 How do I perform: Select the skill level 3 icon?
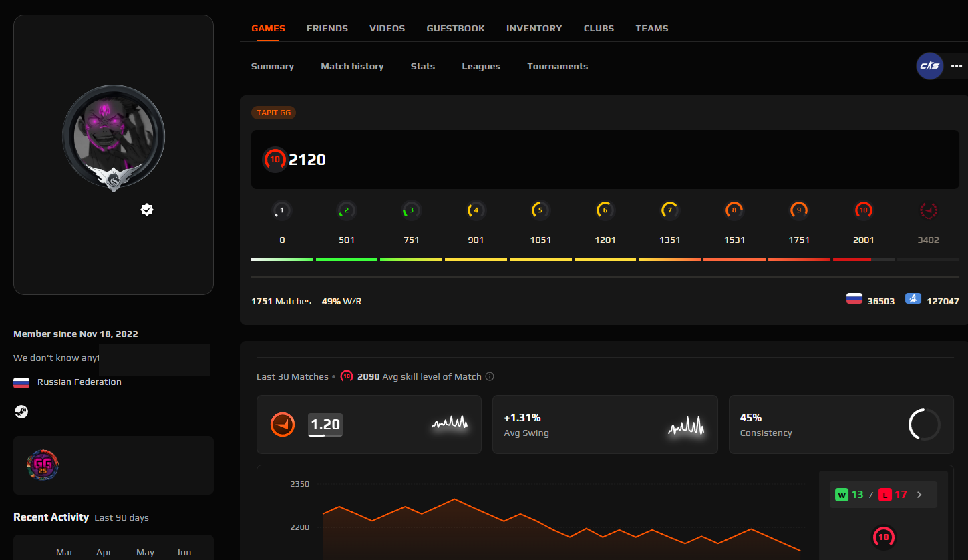click(411, 210)
